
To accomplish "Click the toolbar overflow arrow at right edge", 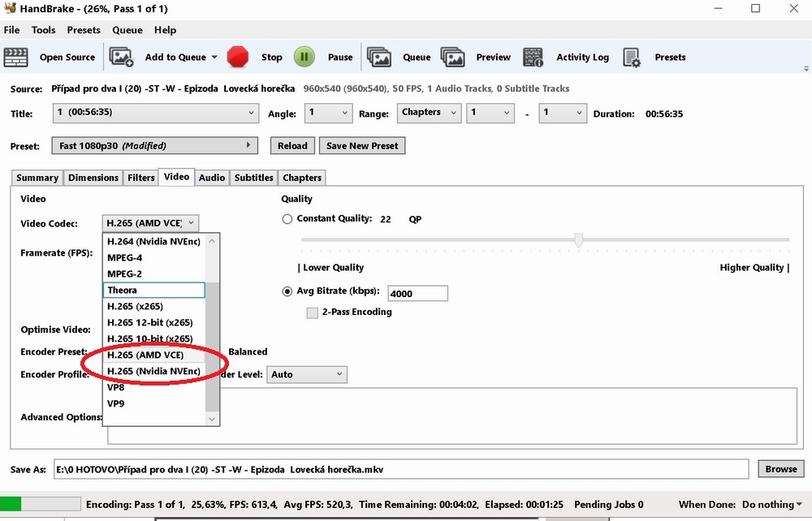I will [806, 68].
